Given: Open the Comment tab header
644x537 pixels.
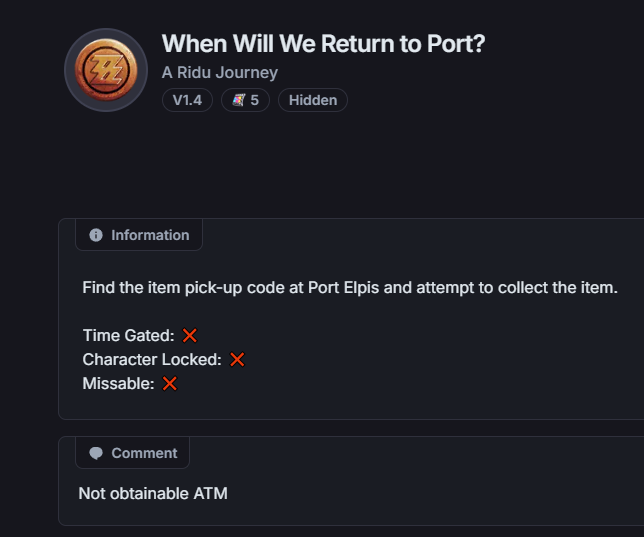Looking at the screenshot, I should [x=133, y=453].
